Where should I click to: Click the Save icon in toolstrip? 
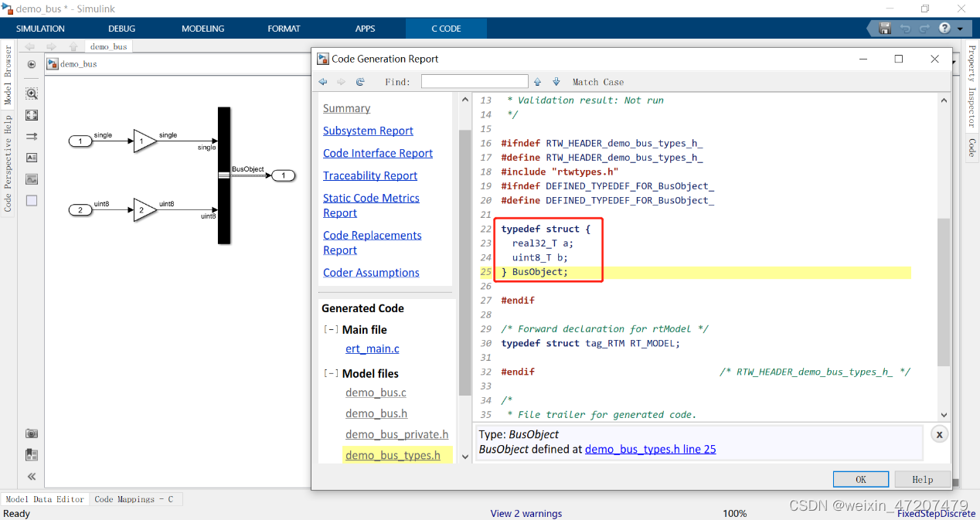pos(885,29)
